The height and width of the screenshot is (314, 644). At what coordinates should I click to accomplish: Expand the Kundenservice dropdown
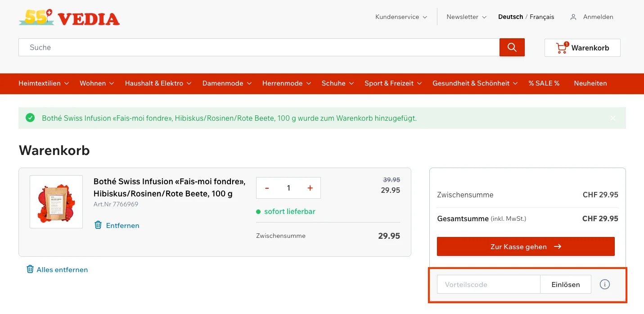[x=400, y=17]
